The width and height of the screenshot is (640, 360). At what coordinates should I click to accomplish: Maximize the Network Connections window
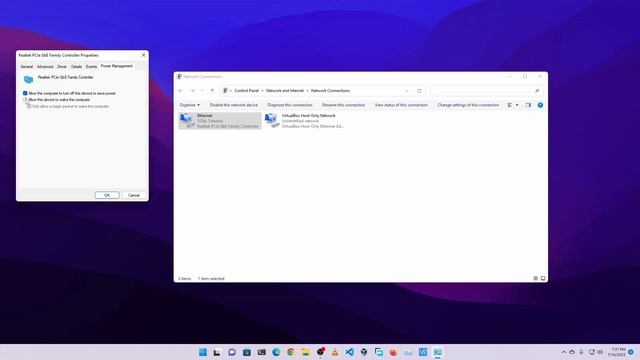pos(525,76)
